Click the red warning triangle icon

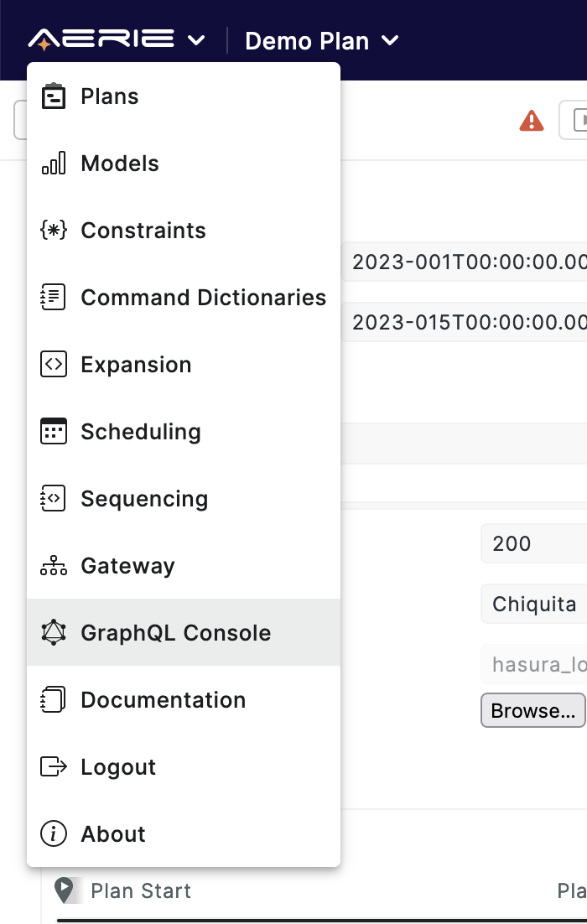531,120
